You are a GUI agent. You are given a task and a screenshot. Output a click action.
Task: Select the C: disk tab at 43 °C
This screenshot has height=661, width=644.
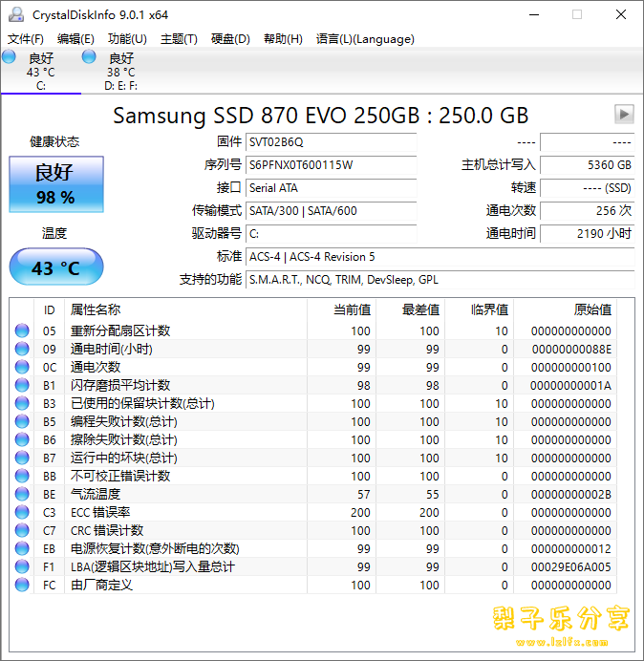click(40, 71)
